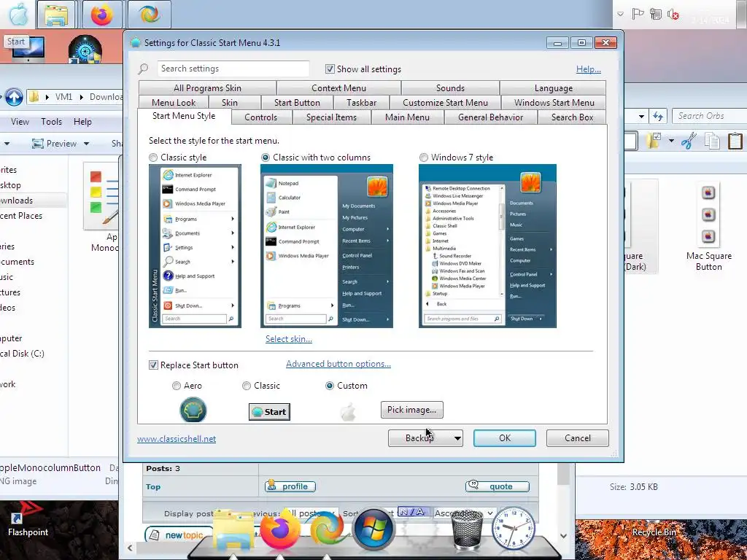Image resolution: width=747 pixels, height=560 pixels.
Task: Switch to the Main Menu tab
Action: [407, 117]
